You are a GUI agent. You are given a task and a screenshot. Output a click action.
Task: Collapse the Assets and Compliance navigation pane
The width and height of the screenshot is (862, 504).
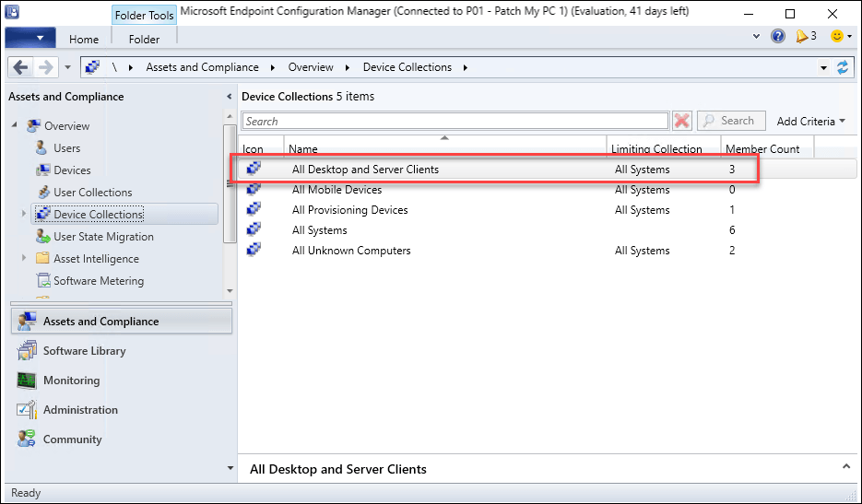pos(230,97)
